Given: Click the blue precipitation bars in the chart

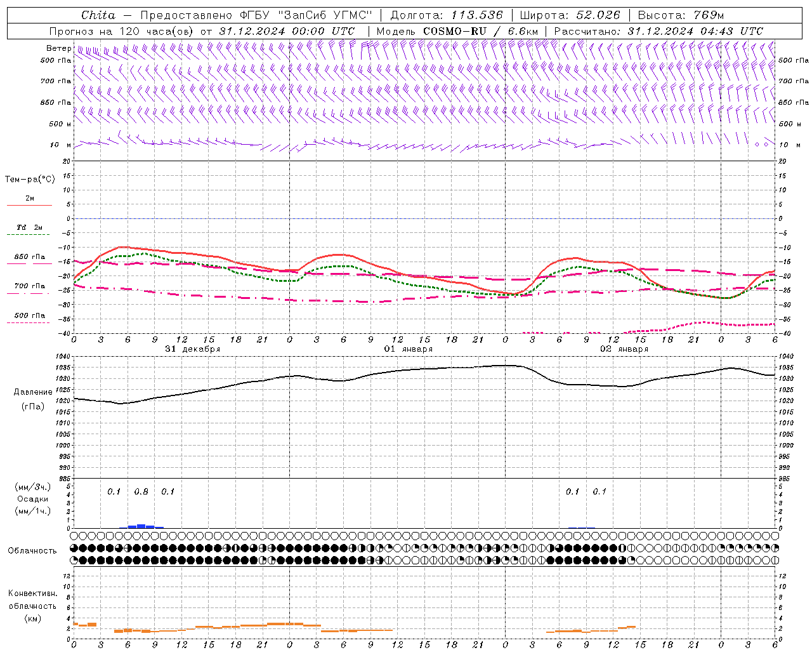Looking at the screenshot, I should (x=143, y=526).
